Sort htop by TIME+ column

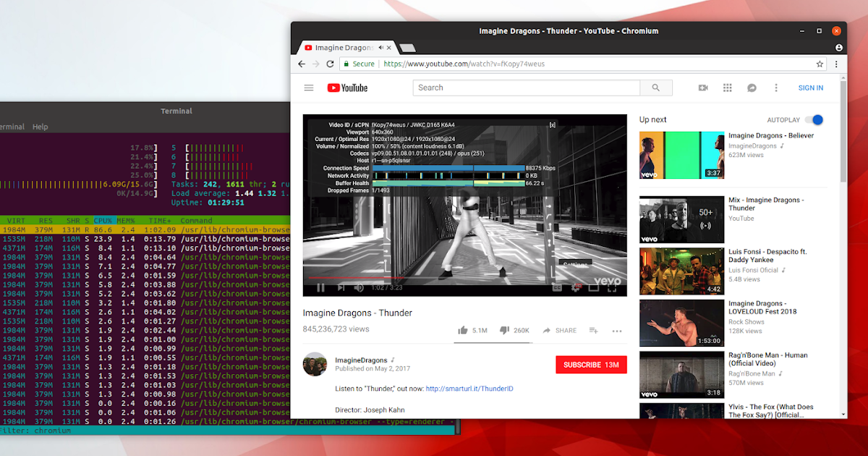160,220
